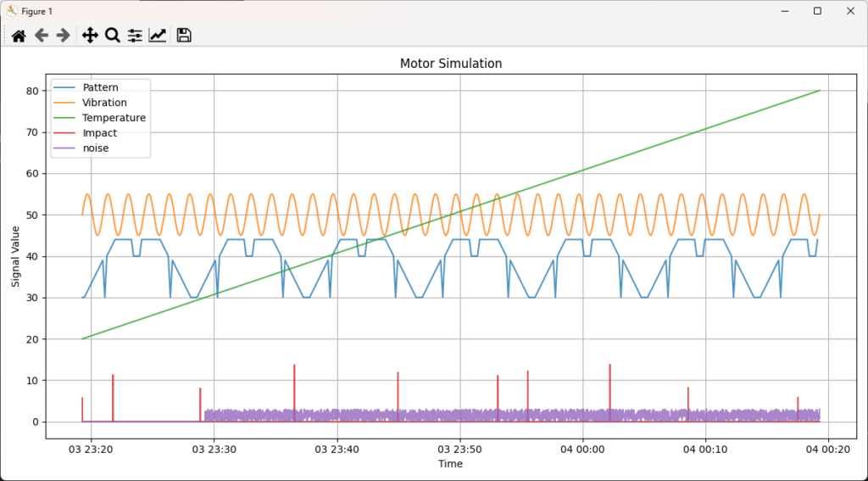The width and height of the screenshot is (868, 481).
Task: Activate the Zoom to rectangle magnifier tool
Action: coord(112,35)
